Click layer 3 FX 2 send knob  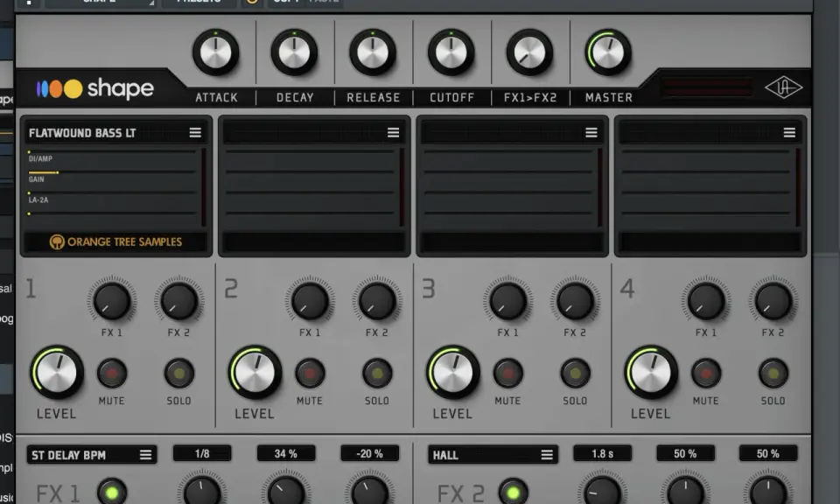(575, 302)
